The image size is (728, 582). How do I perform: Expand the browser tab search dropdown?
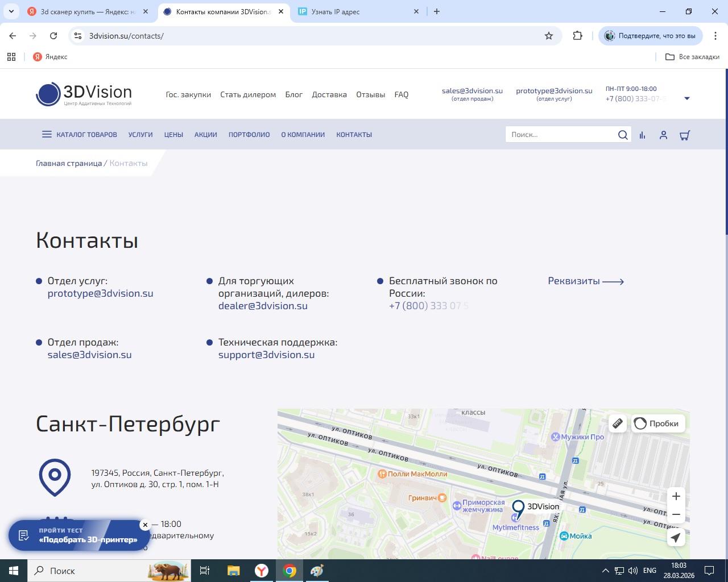pyautogui.click(x=11, y=11)
